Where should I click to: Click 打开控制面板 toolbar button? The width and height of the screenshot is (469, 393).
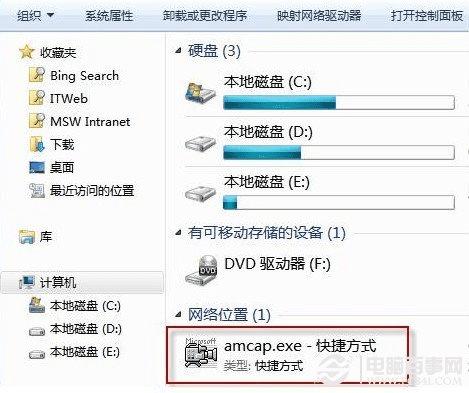point(427,15)
